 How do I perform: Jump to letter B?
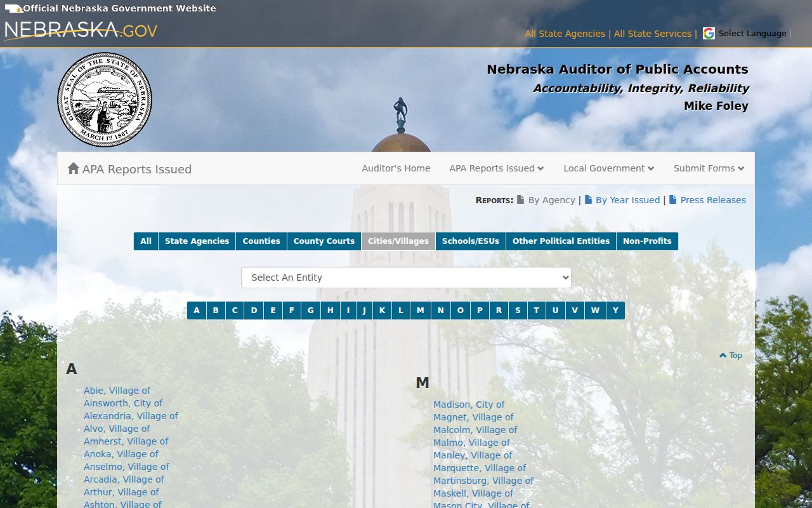(x=216, y=311)
